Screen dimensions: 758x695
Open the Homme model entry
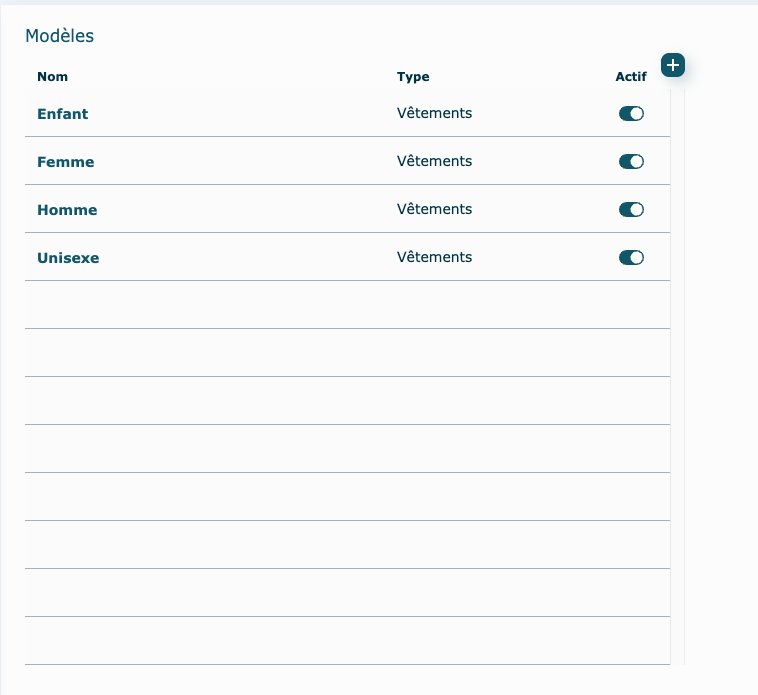(x=67, y=210)
